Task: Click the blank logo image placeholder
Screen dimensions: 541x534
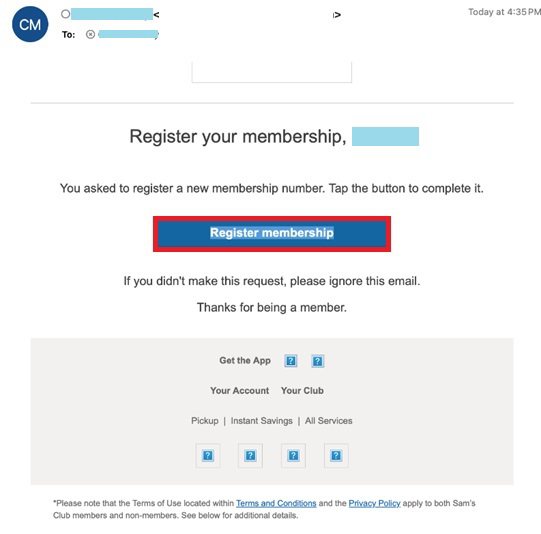Action: (272, 72)
